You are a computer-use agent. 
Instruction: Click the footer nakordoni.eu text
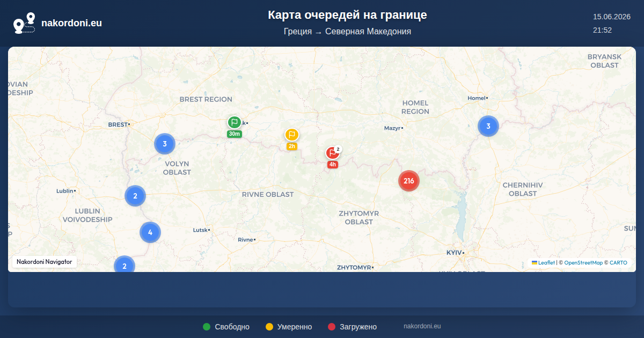tap(422, 326)
